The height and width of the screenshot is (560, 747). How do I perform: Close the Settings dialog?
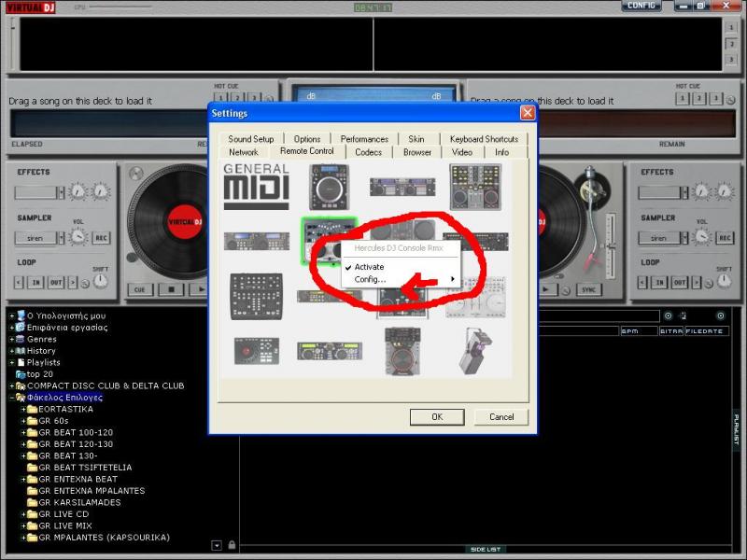pyautogui.click(x=528, y=113)
